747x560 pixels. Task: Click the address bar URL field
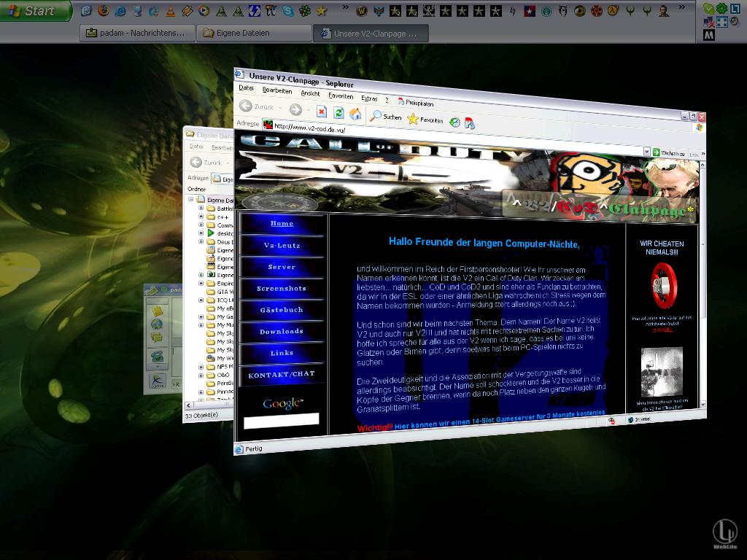click(452, 139)
